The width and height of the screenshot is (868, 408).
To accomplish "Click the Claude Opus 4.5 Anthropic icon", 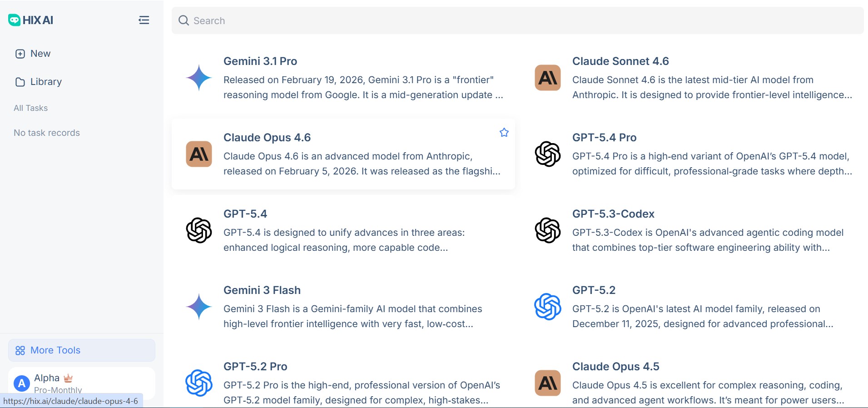I will (x=547, y=383).
